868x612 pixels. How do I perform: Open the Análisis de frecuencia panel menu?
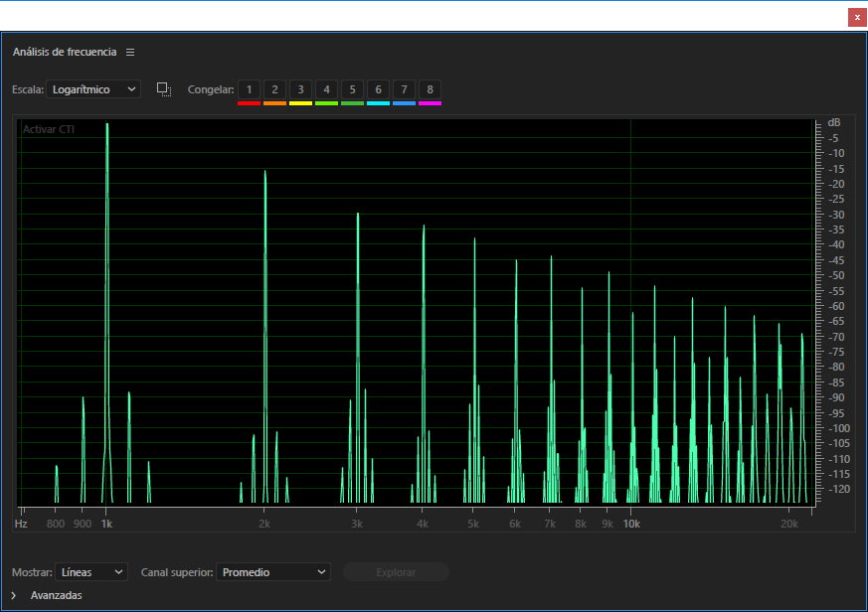(x=130, y=52)
